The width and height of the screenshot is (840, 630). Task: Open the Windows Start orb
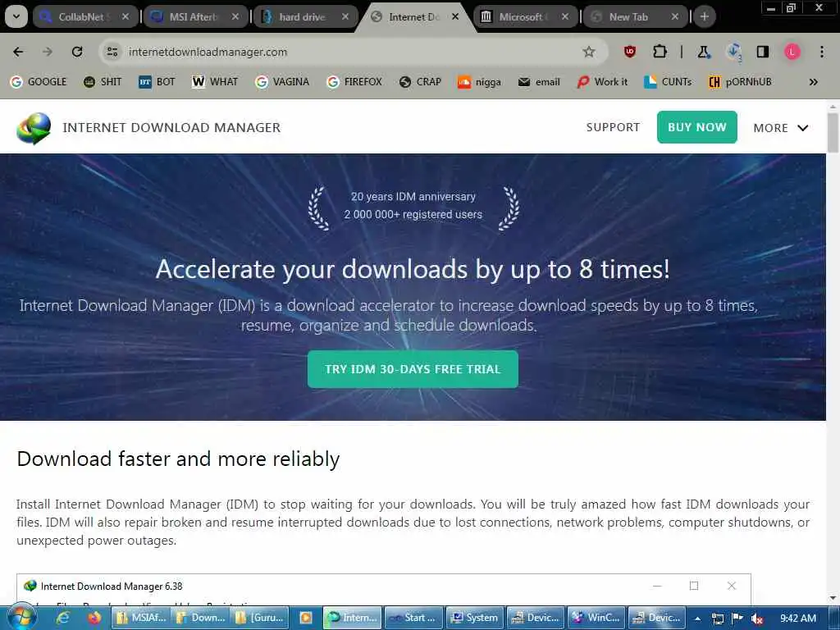click(21, 618)
